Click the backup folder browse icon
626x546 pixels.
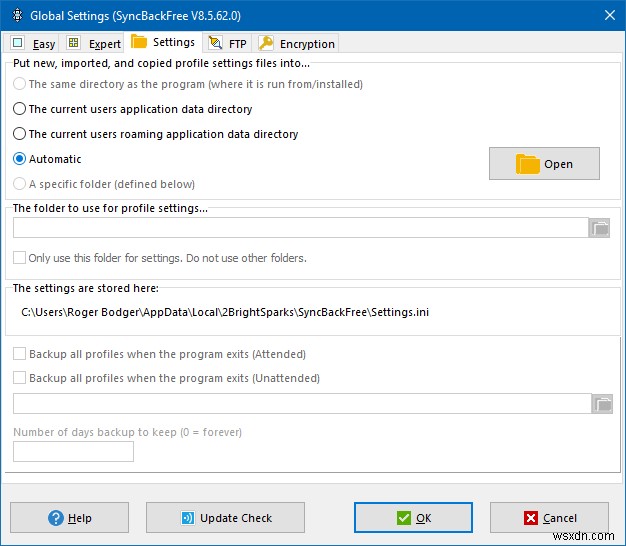[602, 404]
